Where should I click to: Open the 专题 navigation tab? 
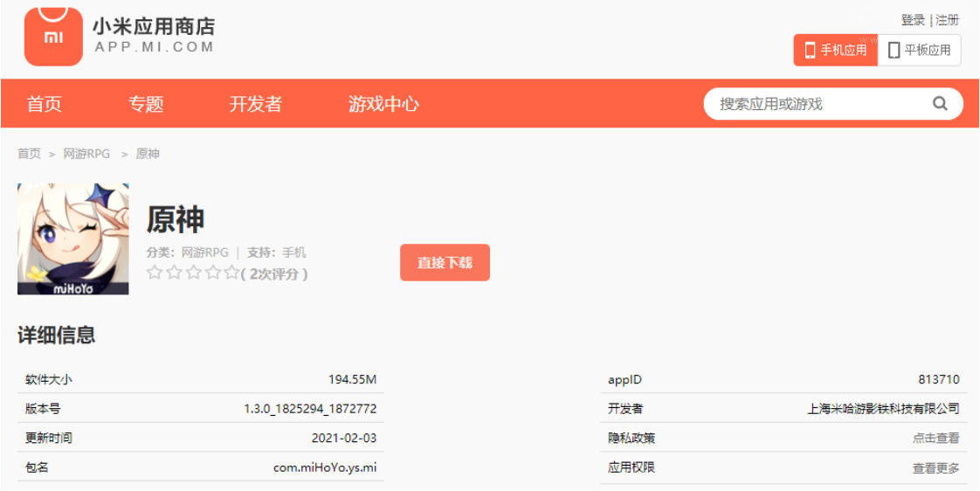pyautogui.click(x=146, y=104)
